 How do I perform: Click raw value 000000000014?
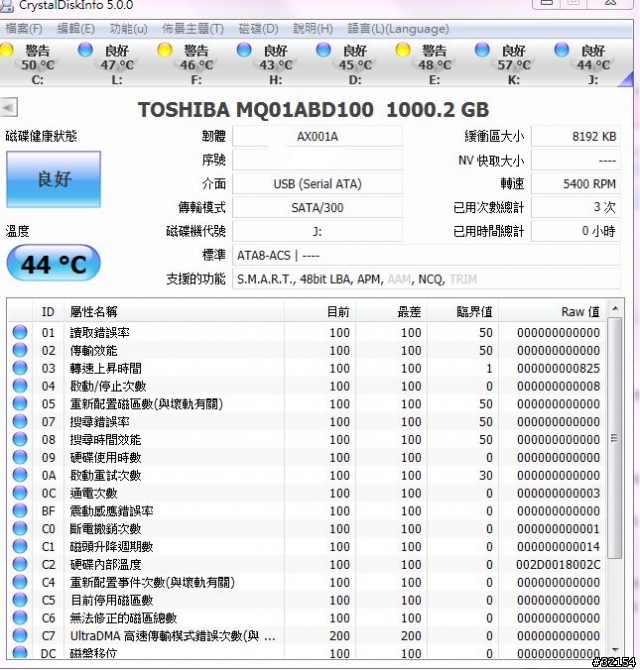pyautogui.click(x=558, y=547)
